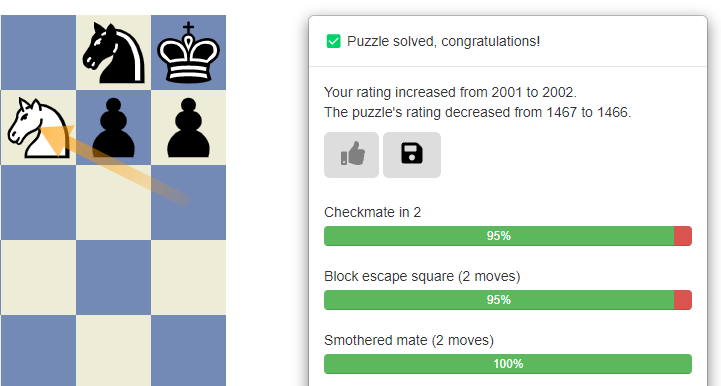Click the Checkmate in 2 theme label

click(x=372, y=212)
